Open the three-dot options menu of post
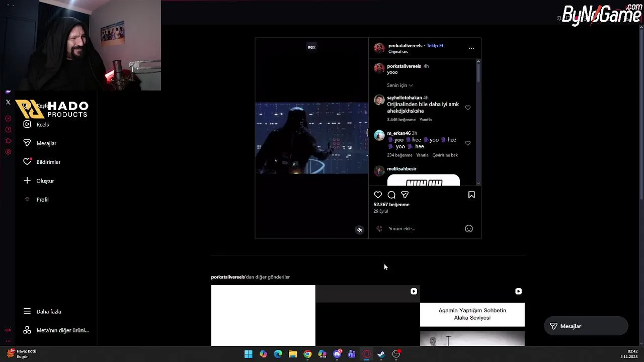The image size is (644, 362). [471, 48]
